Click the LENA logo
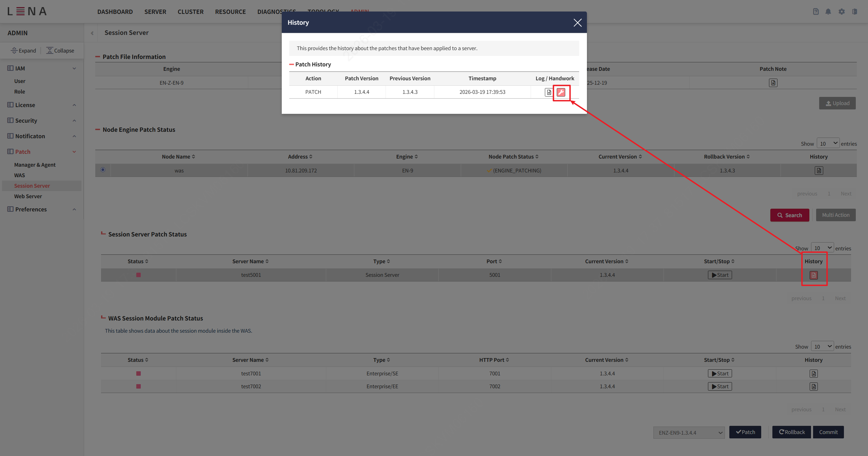 pos(27,12)
